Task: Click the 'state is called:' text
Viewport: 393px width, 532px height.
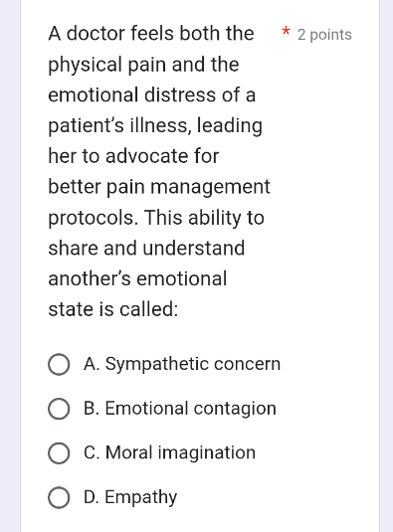Action: [x=113, y=309]
